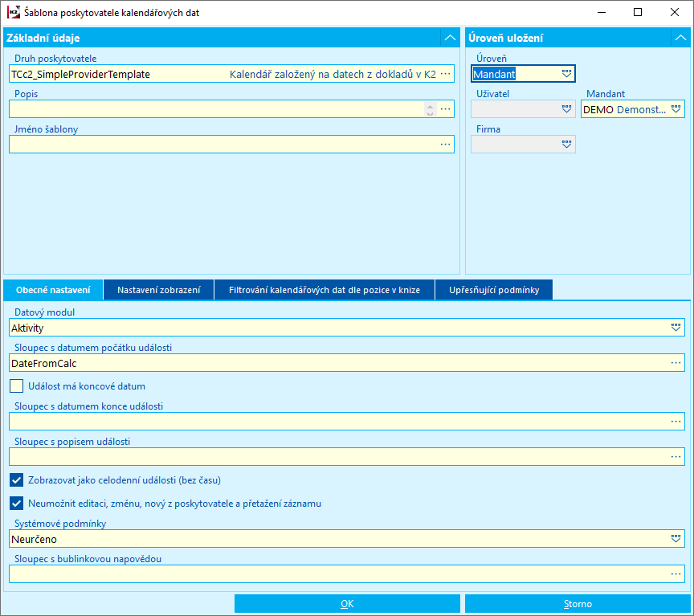Image resolution: width=694 pixels, height=616 pixels.
Task: Uncheck Neumožnit editaci, změnu, nový z poskytovatele
Action: pos(16,503)
